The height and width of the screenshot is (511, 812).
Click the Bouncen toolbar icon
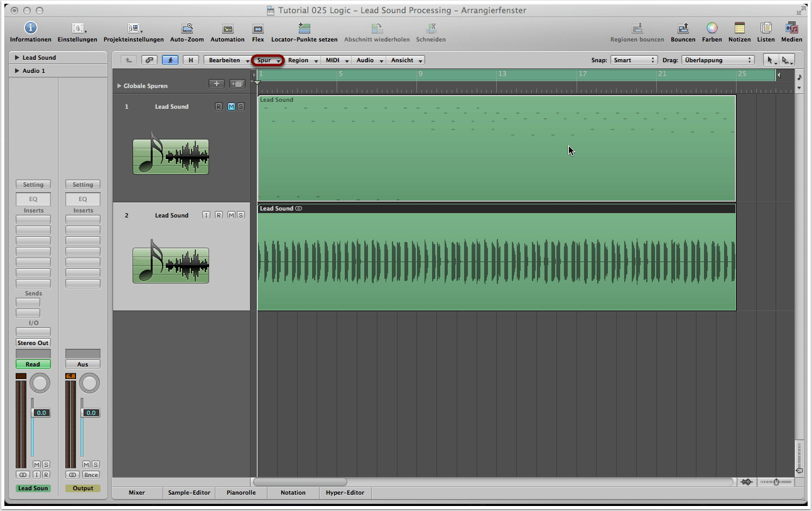point(683,28)
